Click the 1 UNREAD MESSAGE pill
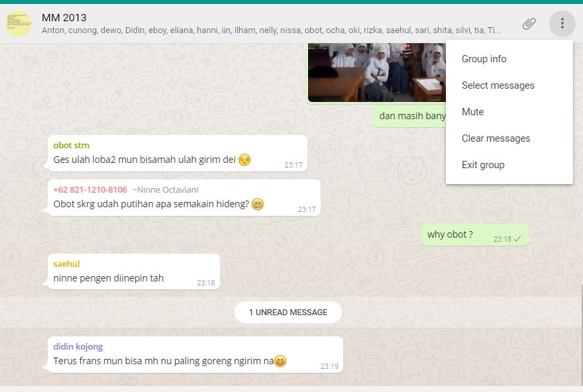 (288, 312)
